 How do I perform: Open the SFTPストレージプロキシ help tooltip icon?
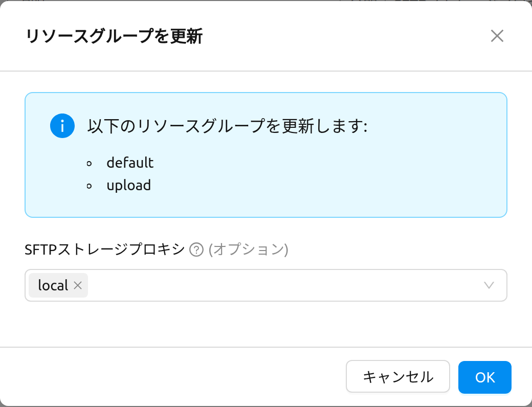[196, 250]
